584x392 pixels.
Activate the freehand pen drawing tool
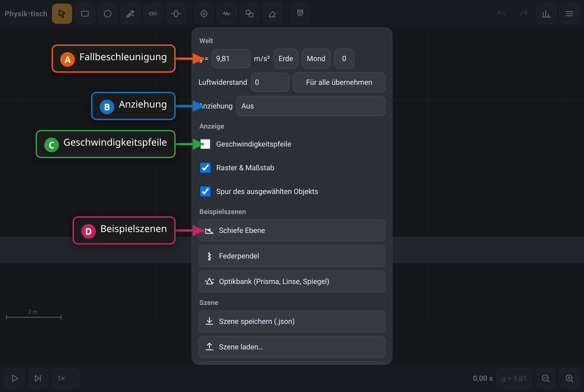point(130,13)
